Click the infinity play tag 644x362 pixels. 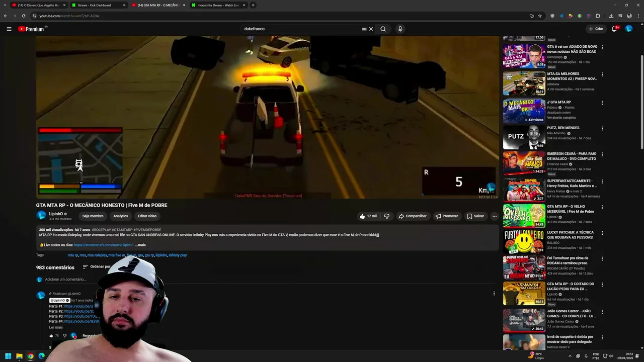coord(178,255)
